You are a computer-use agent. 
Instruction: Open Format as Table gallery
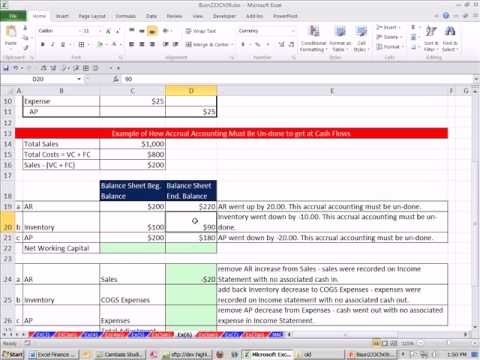click(x=340, y=38)
